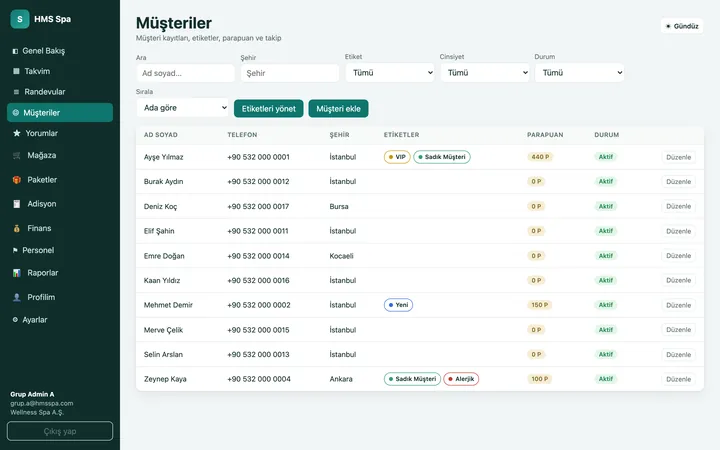Click Düzenle for Zeynep Kaya
This screenshot has height=450, width=720.
tap(678, 379)
